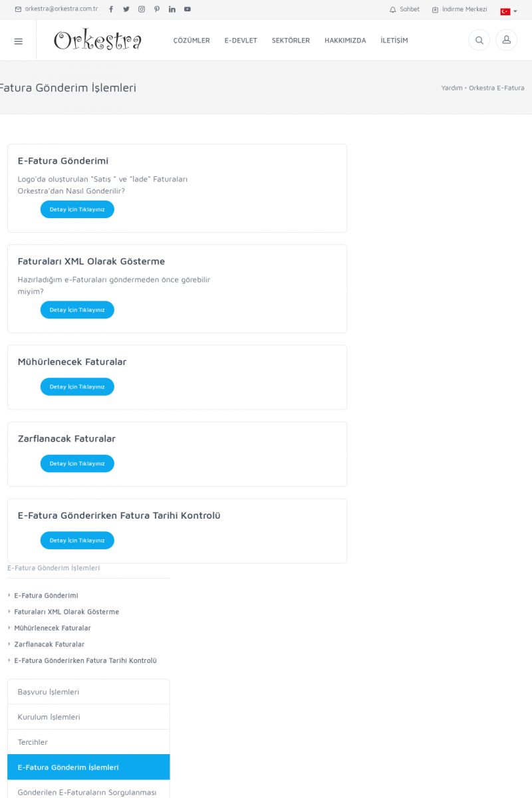Expand Mühürlenecek Faturalar list item
The image size is (532, 798).
[x=53, y=628]
